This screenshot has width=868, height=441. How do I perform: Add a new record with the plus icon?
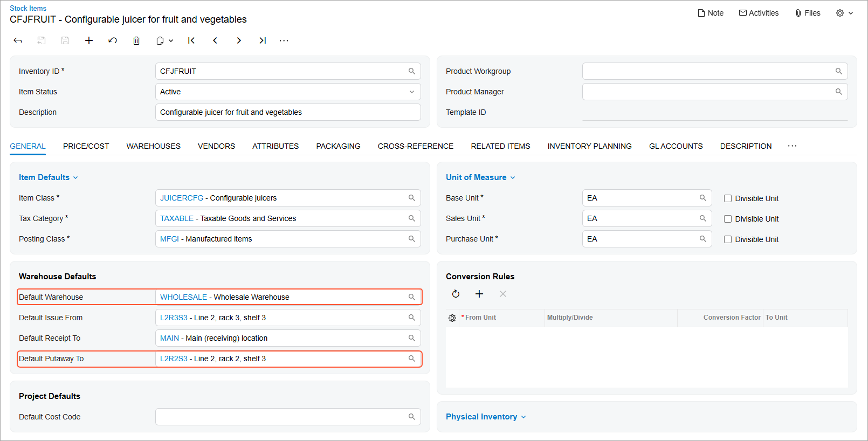pyautogui.click(x=89, y=40)
